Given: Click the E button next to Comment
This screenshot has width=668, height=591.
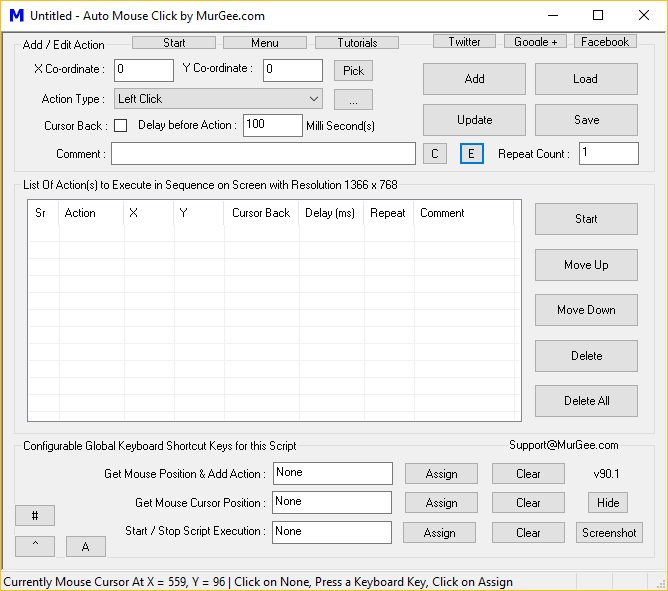Looking at the screenshot, I should click(x=472, y=153).
